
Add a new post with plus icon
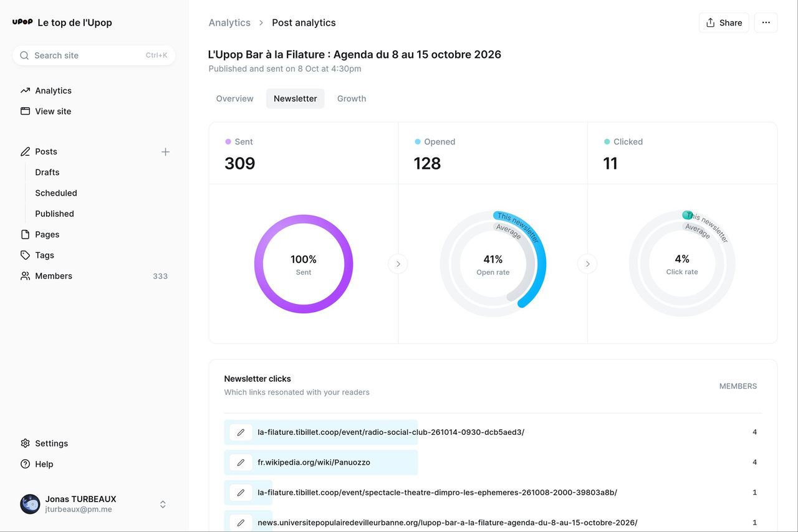point(165,151)
